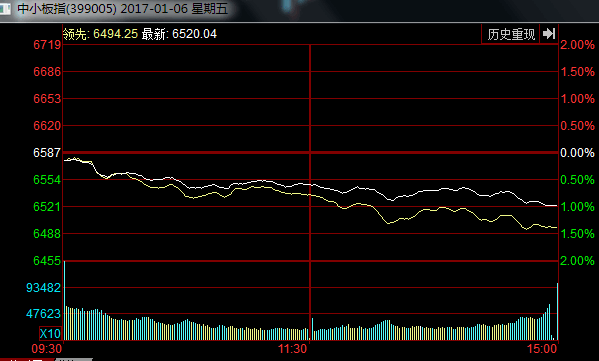The height and width of the screenshot is (361, 599).
Task: Click the X10 volume multiplier box
Action: (x=50, y=333)
